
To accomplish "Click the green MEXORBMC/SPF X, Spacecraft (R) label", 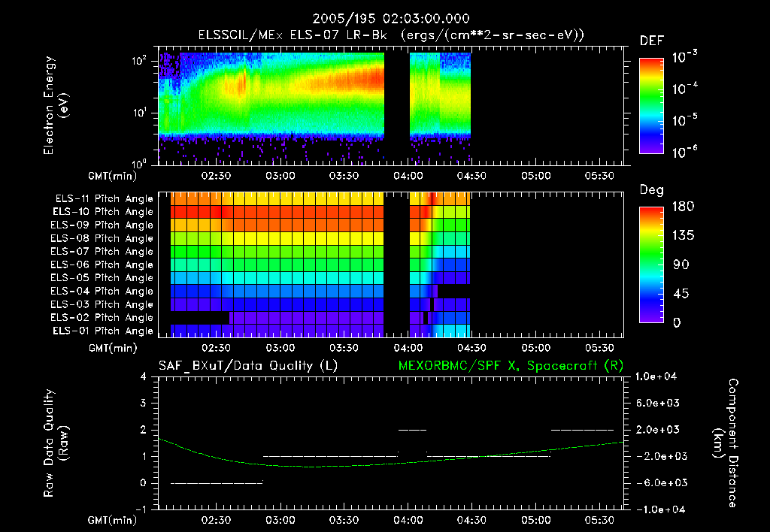I will pos(511,366).
